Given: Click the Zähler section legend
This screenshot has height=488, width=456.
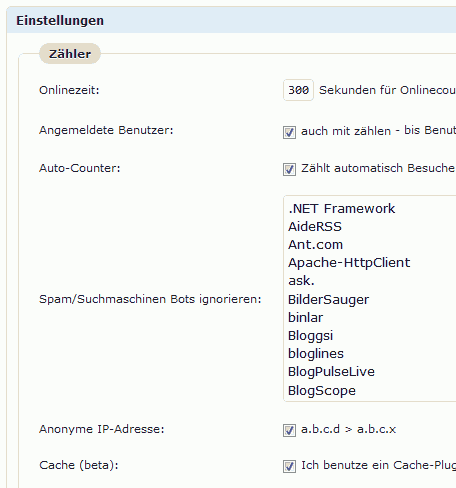Looking at the screenshot, I should (x=70, y=54).
